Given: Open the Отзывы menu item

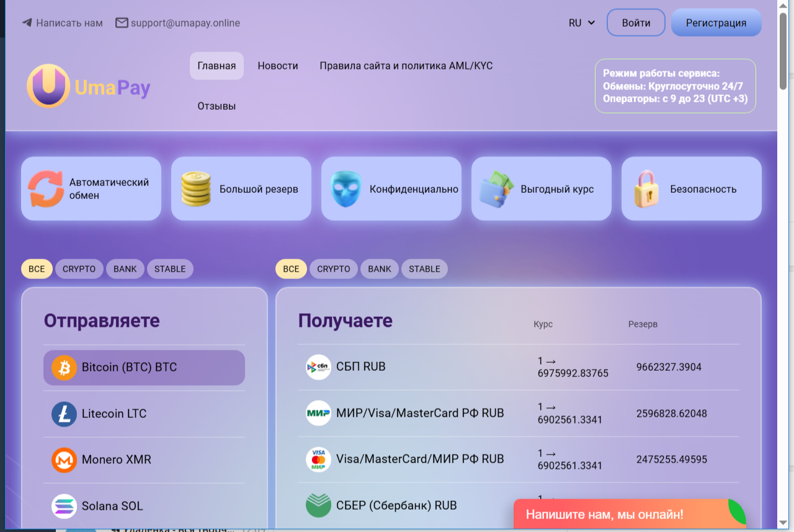Looking at the screenshot, I should tap(216, 106).
